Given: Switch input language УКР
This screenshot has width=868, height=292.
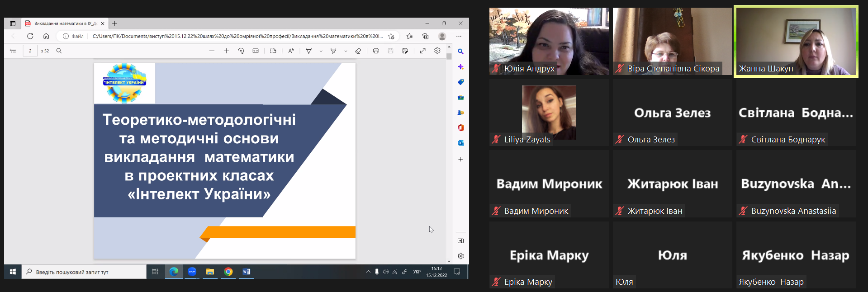Looking at the screenshot, I should coord(417,272).
